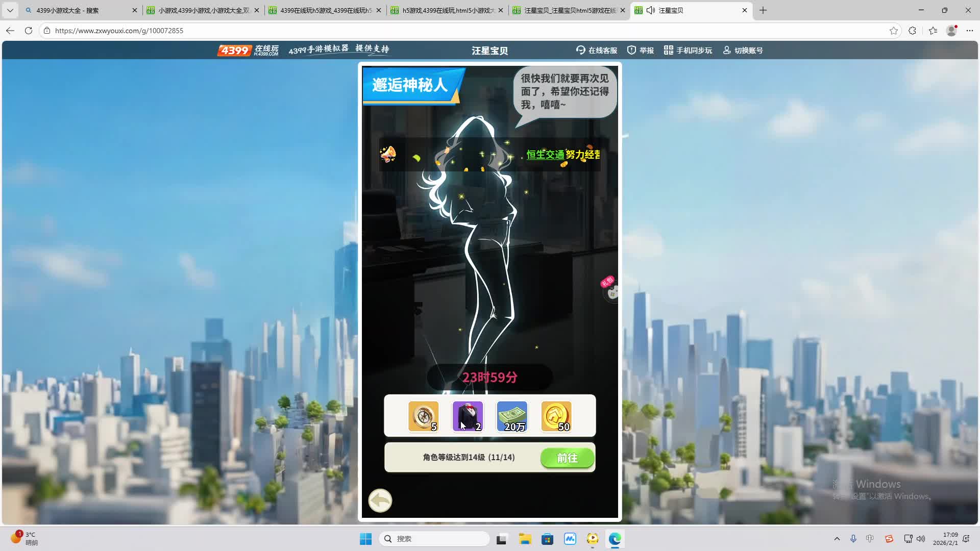Open 手机同步玩 QR option

(688, 51)
